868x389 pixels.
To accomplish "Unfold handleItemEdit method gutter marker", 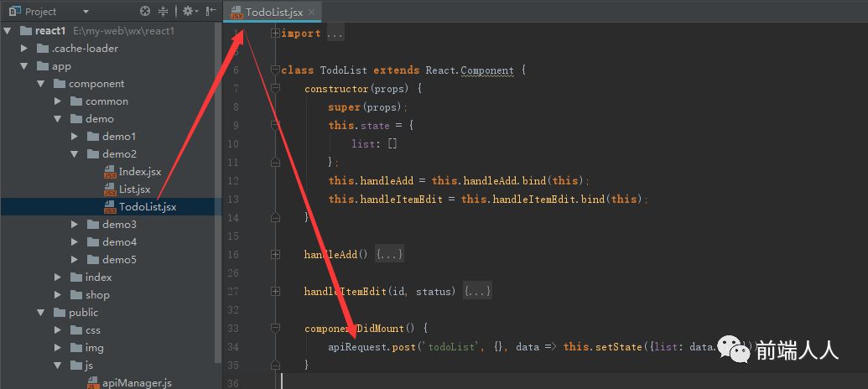I will click(x=275, y=291).
